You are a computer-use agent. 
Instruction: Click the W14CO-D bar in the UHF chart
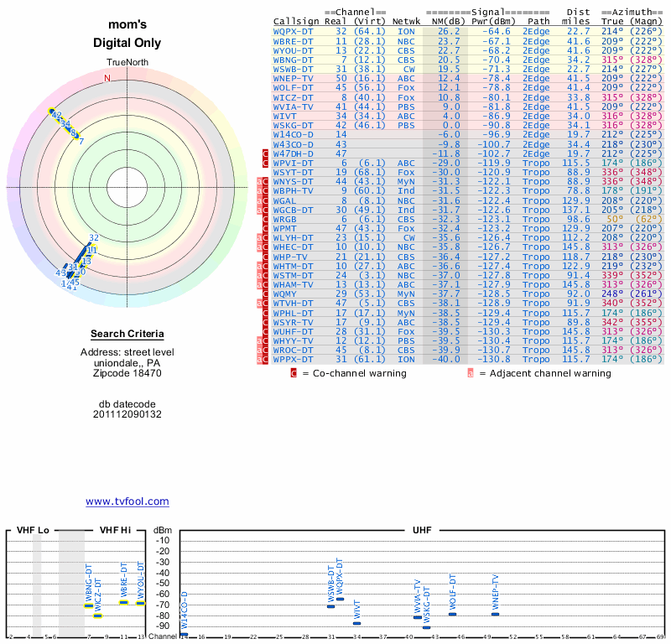(185, 634)
